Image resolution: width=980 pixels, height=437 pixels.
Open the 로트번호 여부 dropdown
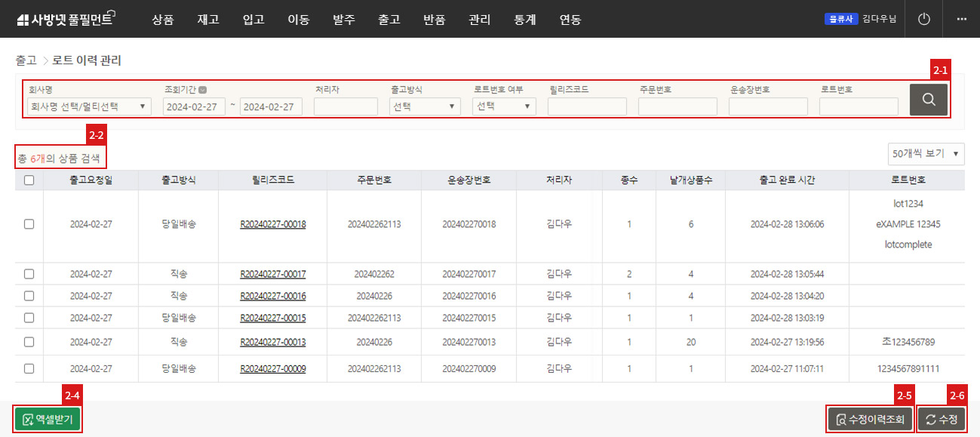point(504,106)
